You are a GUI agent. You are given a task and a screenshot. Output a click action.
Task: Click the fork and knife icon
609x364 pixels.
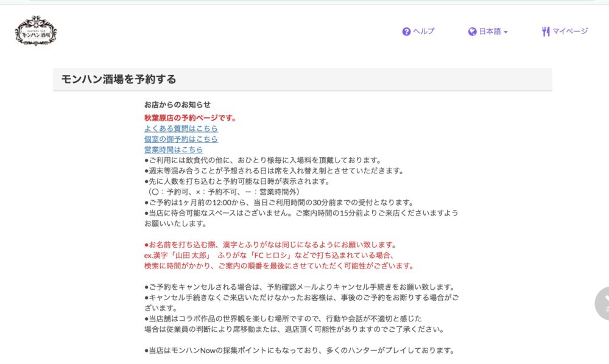point(546,32)
